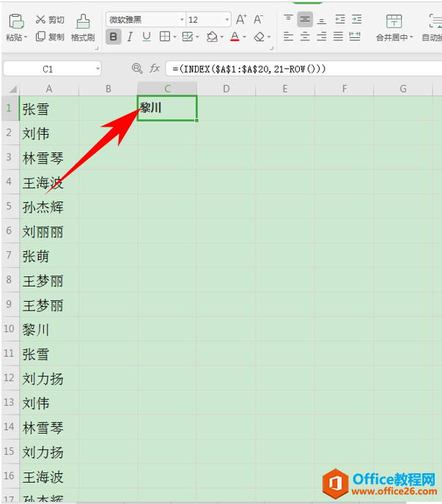Click the fill color bucket icon
The height and width of the screenshot is (504, 442).
[212, 37]
